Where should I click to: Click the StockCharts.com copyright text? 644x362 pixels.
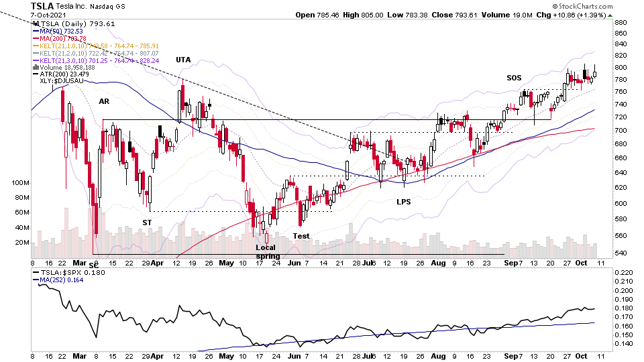(x=582, y=6)
